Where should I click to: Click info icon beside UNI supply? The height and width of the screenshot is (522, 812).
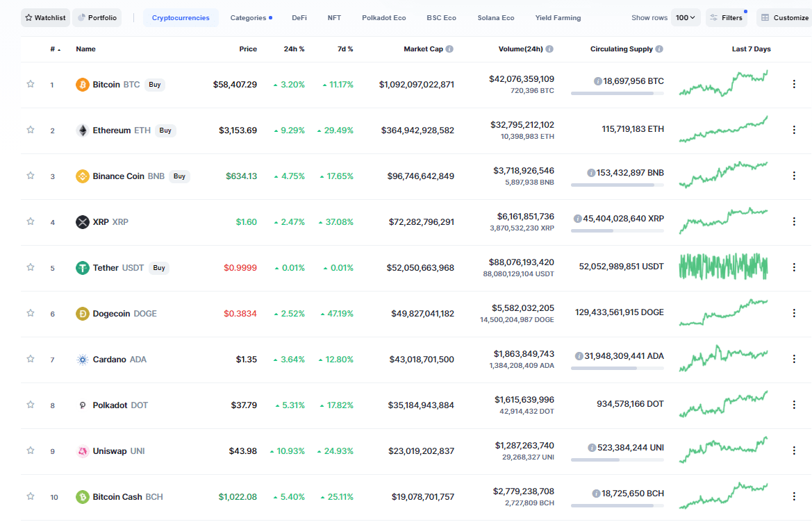click(x=592, y=448)
